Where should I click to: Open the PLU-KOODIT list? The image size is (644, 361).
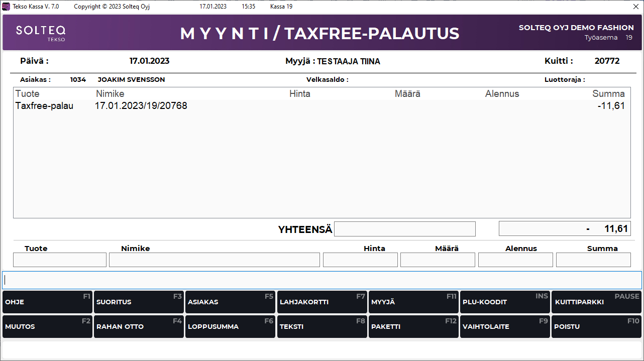click(505, 302)
